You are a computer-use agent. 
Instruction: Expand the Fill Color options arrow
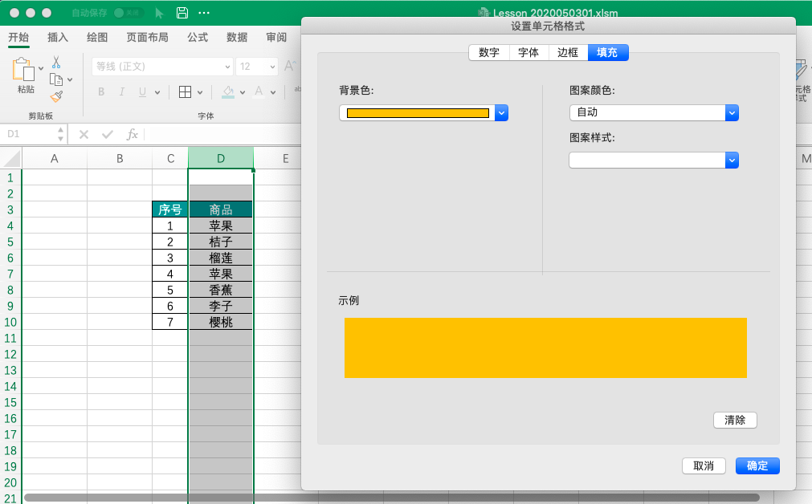pos(243,92)
